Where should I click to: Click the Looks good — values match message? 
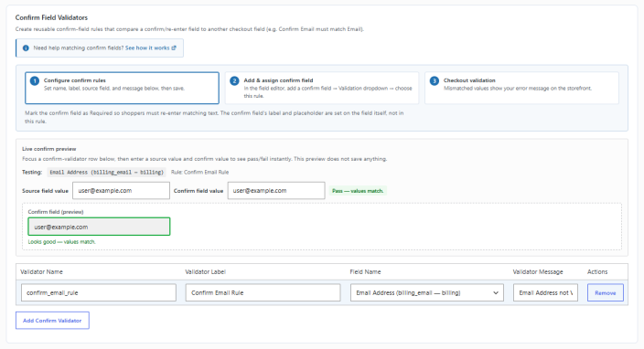pyautogui.click(x=61, y=242)
